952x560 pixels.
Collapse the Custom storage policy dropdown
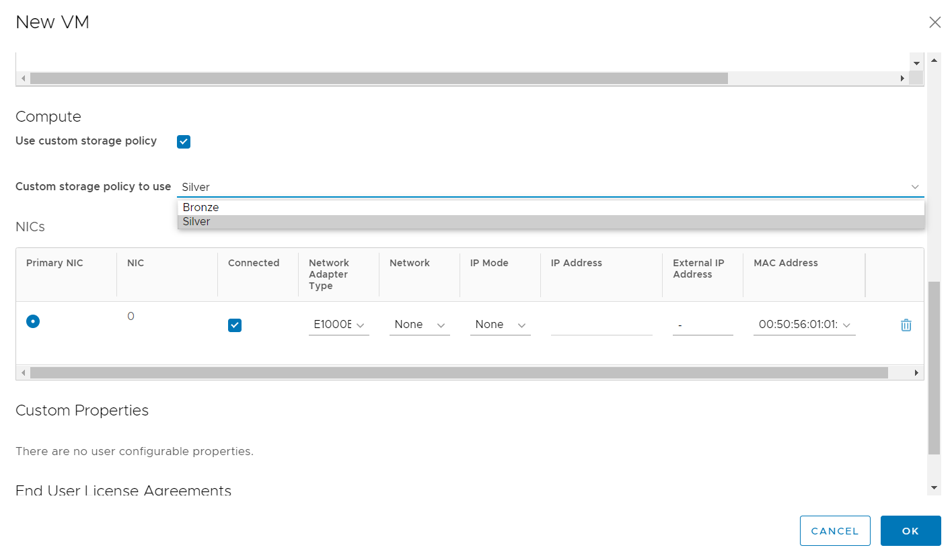pyautogui.click(x=914, y=187)
